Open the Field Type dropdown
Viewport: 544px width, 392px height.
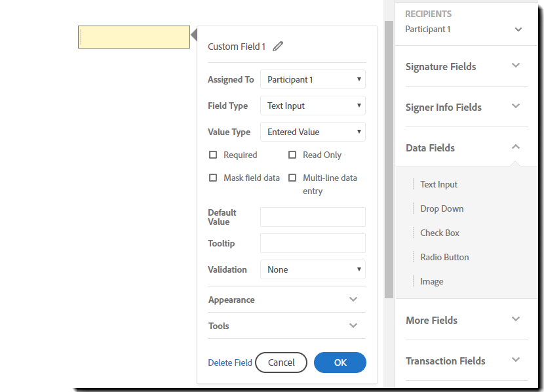click(x=313, y=106)
